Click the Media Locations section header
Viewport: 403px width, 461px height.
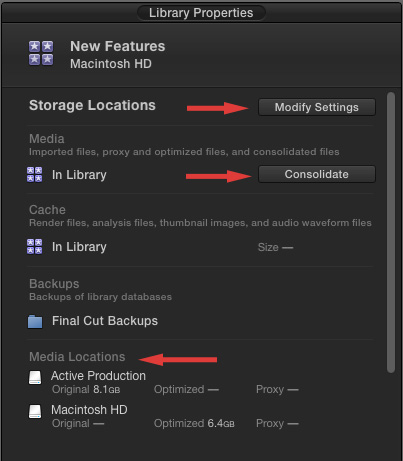(x=77, y=357)
